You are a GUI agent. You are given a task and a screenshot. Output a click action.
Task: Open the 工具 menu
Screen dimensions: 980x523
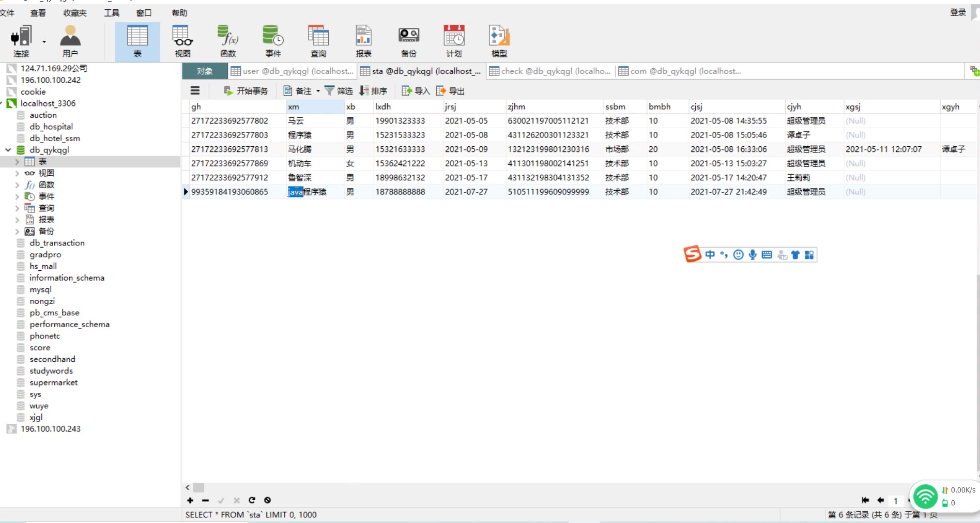[111, 13]
